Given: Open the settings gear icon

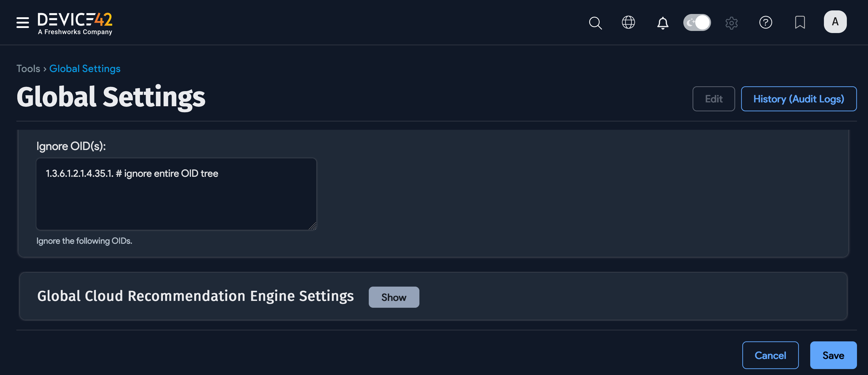Looking at the screenshot, I should 732,23.
